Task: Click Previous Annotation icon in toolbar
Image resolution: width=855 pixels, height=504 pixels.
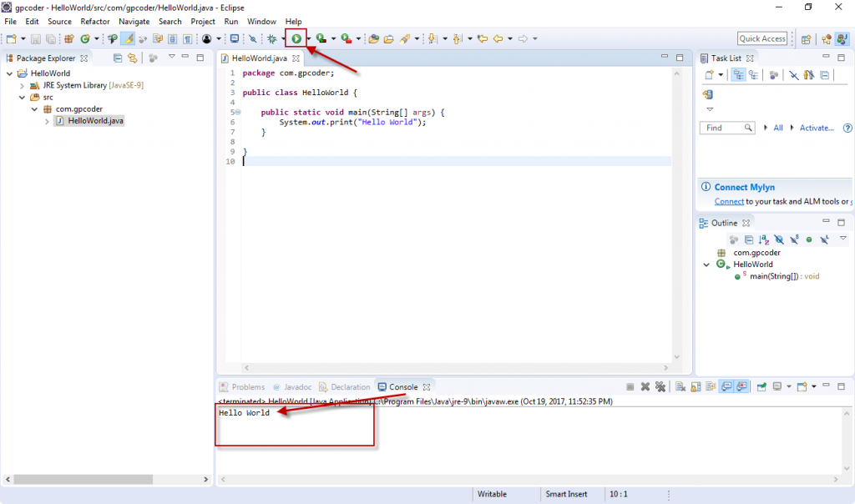Action: click(x=458, y=38)
